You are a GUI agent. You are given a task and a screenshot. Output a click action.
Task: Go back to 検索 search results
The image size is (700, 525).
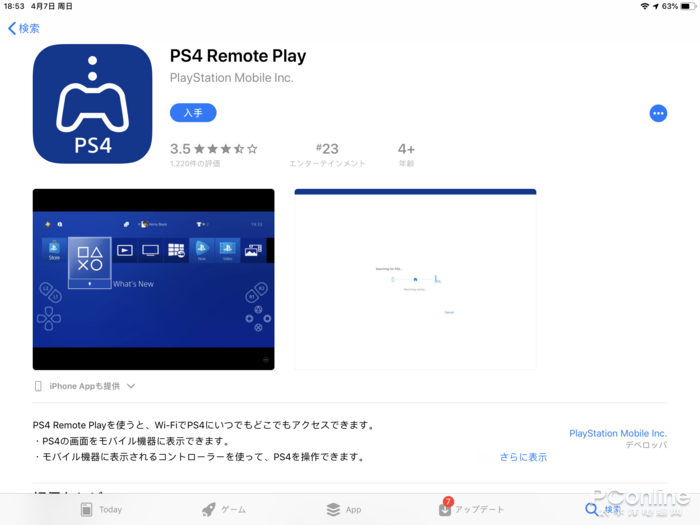pyautogui.click(x=24, y=29)
